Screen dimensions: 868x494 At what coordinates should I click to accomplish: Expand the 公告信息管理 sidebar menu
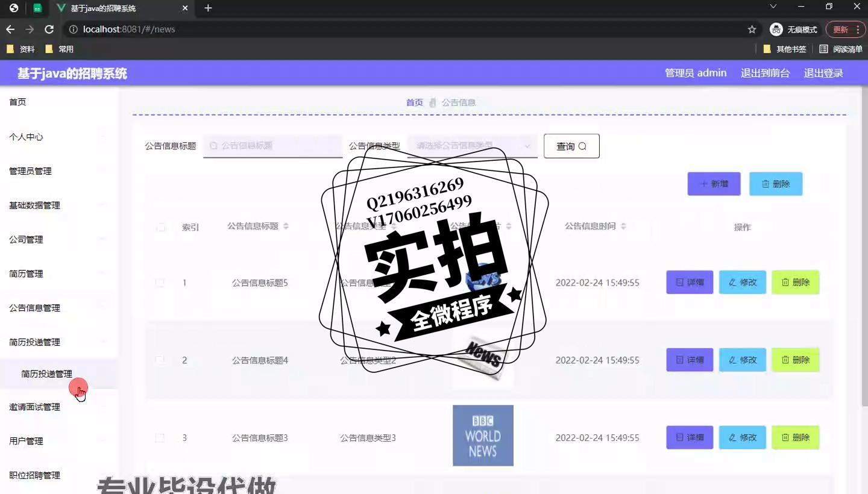tap(58, 308)
